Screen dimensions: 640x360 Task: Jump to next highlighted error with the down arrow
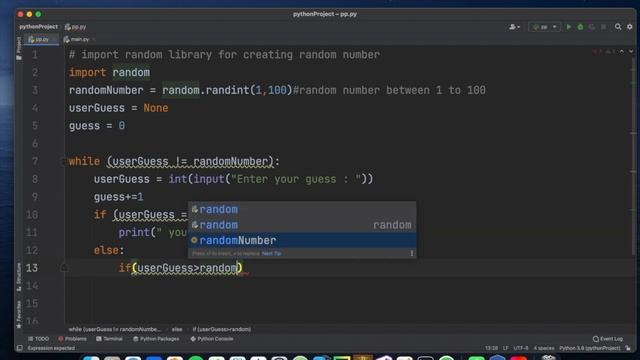tap(631, 51)
